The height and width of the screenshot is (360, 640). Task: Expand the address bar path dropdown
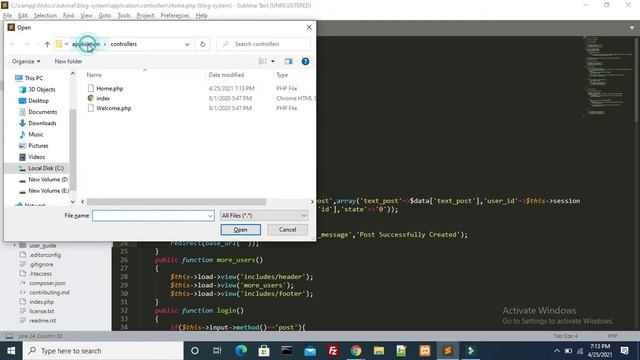pyautogui.click(x=187, y=44)
